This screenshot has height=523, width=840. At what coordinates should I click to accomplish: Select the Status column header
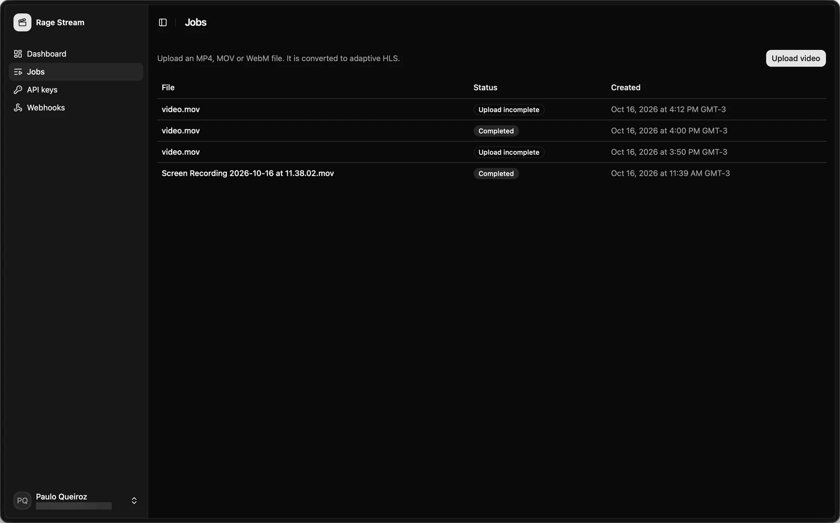(485, 87)
